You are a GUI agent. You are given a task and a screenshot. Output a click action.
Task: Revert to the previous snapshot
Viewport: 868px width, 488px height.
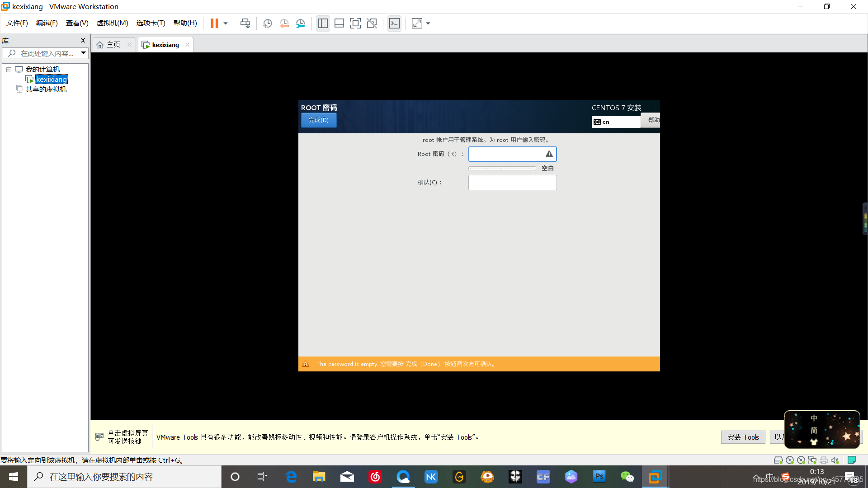point(284,23)
